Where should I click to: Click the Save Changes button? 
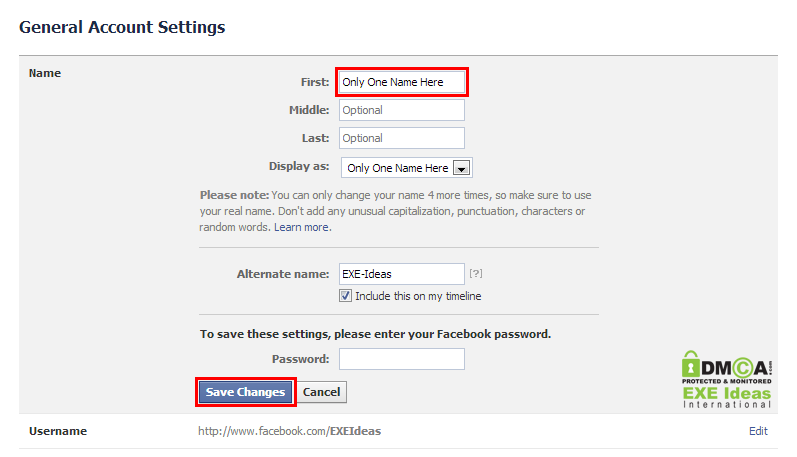click(x=245, y=392)
